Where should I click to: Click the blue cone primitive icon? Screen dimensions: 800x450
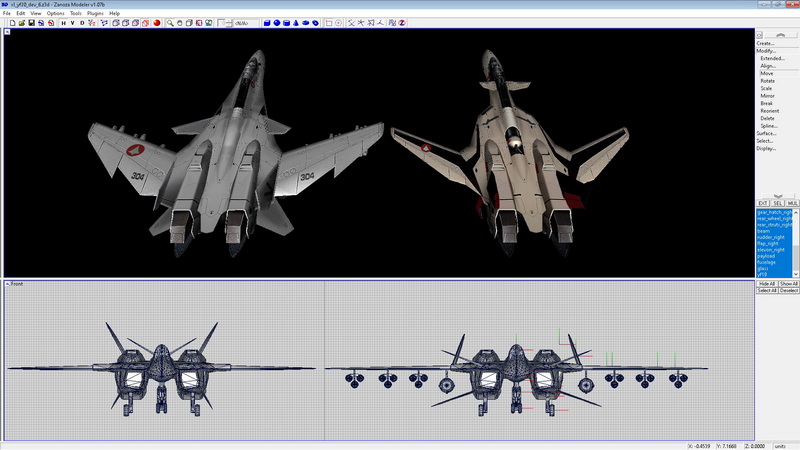(x=297, y=22)
